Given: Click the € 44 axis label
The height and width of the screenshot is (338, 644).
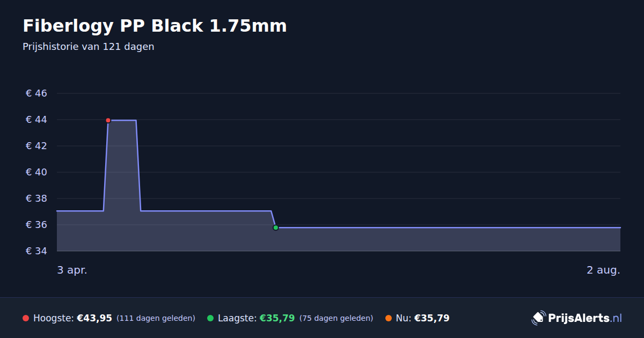Looking at the screenshot, I should pyautogui.click(x=36, y=120).
